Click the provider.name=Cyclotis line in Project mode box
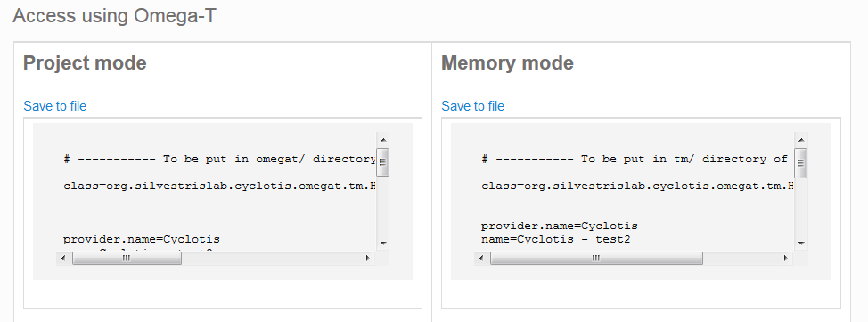Image resolution: width=868 pixels, height=322 pixels. (142, 240)
